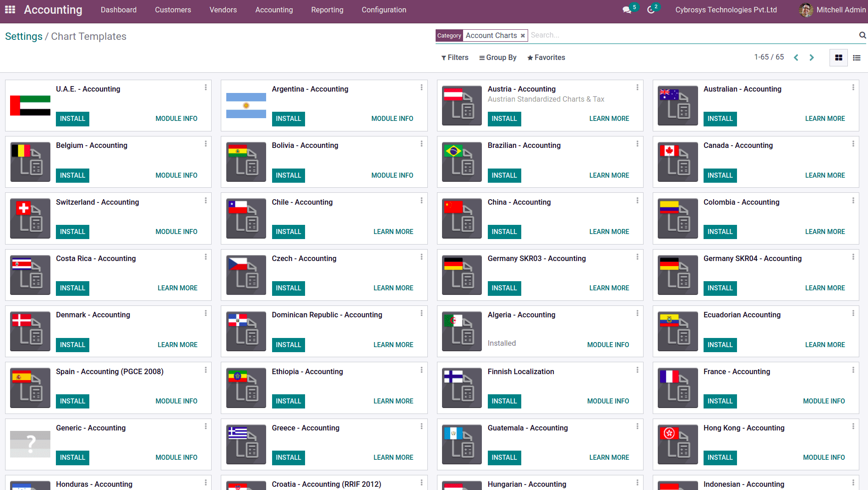Image resolution: width=868 pixels, height=490 pixels.
Task: Click Learn More for Greece Accounting
Action: (x=393, y=457)
